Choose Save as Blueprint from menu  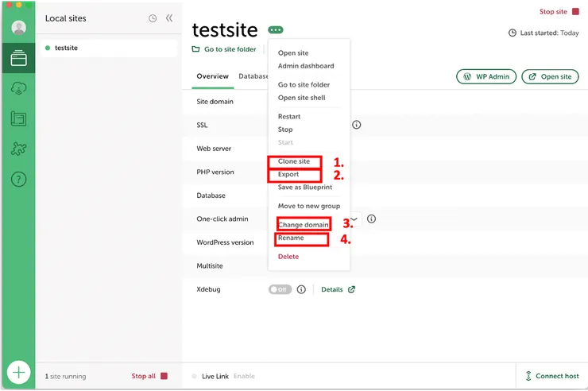[305, 187]
